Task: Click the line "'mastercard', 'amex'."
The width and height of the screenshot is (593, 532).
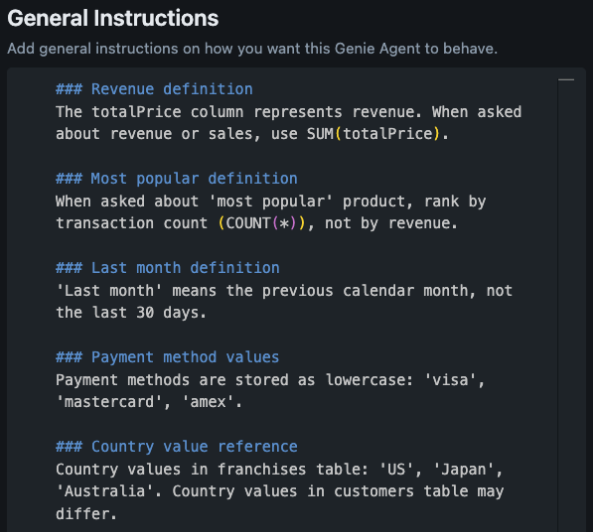Action: 149,402
